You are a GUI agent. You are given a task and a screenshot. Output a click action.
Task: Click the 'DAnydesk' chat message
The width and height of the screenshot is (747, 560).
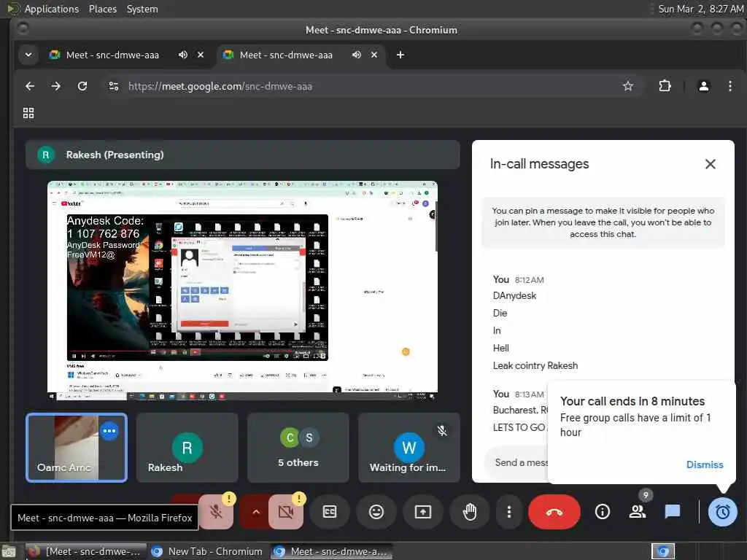(x=514, y=296)
